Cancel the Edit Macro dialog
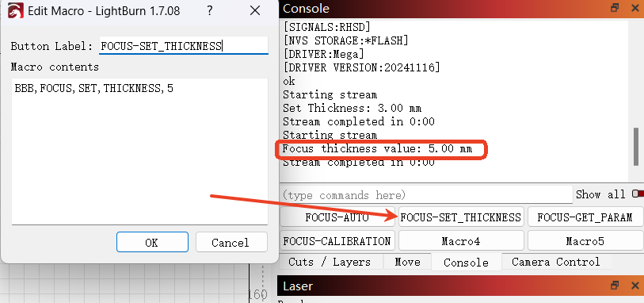644x303 pixels. 231,242
